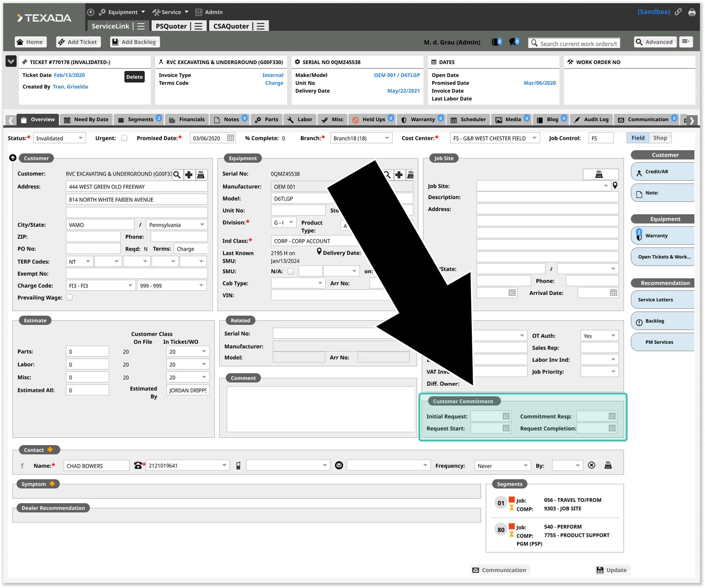This screenshot has width=705, height=588.
Task: Click the circled X icon in contact row
Action: 592,465
